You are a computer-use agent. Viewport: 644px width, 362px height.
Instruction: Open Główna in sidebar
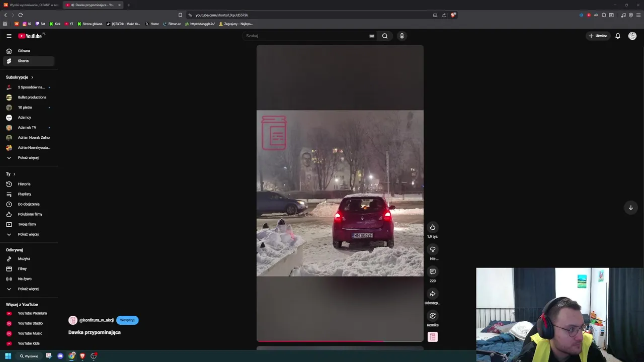[29, 51]
